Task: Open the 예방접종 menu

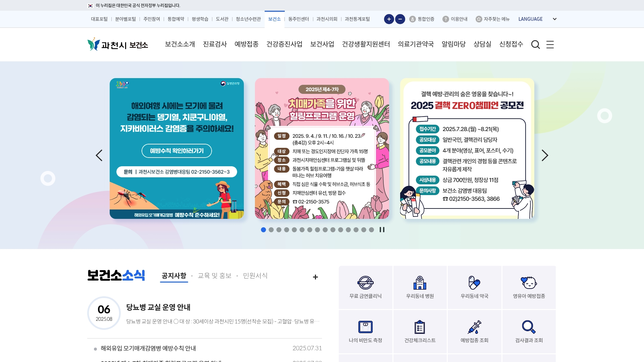Action: [247, 44]
